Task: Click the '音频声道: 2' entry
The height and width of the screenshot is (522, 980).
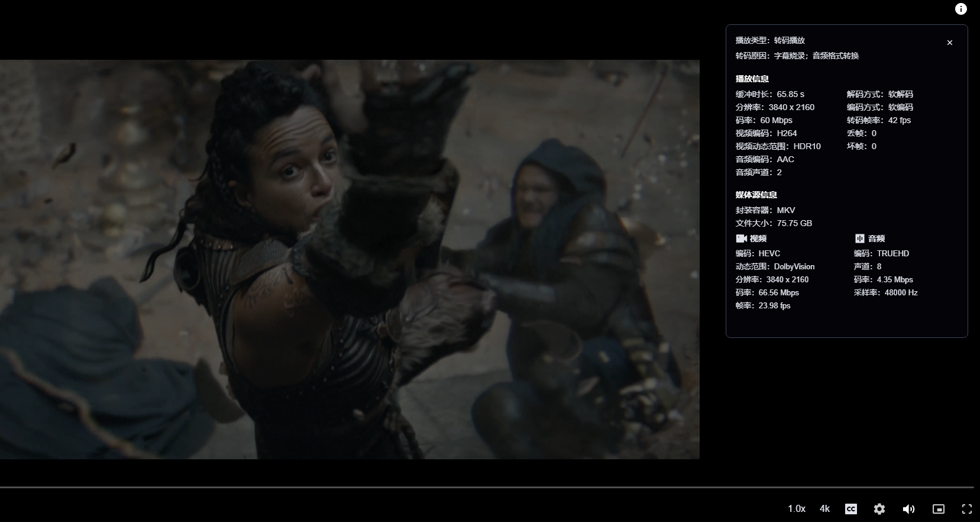Action: (x=759, y=172)
